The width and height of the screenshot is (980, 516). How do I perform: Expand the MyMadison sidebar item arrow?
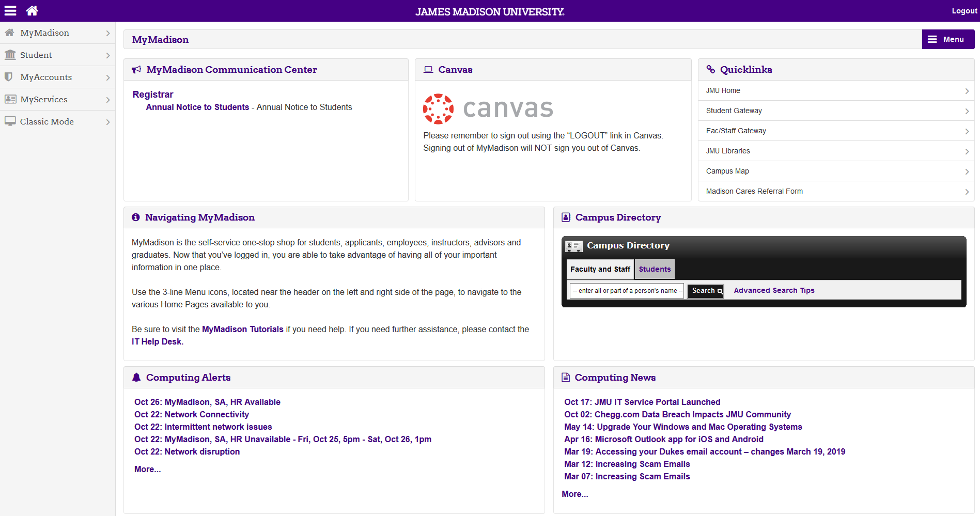[x=108, y=33]
